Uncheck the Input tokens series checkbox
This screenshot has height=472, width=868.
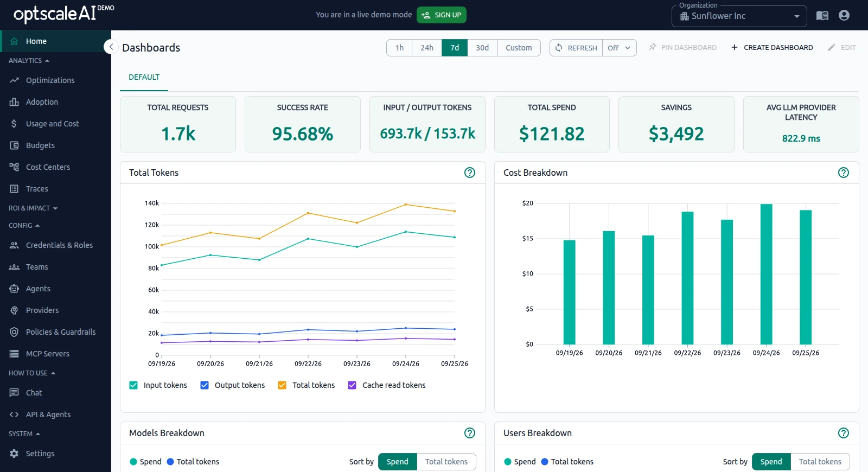[133, 385]
